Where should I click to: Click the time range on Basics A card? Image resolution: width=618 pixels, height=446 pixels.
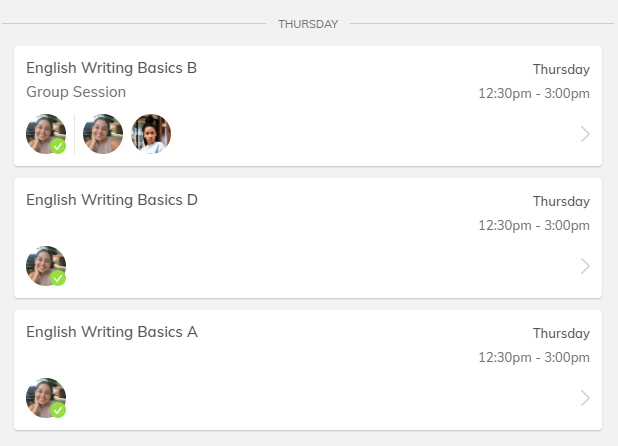click(534, 357)
